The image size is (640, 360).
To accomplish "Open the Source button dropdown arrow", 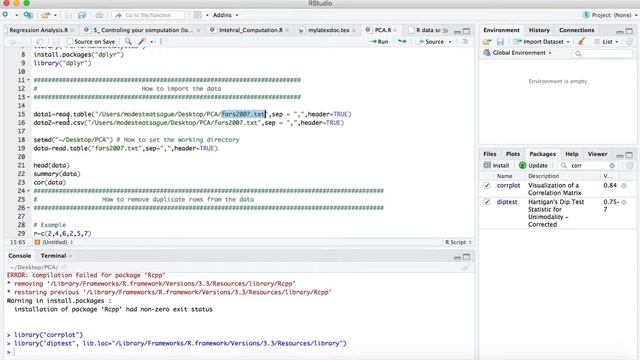I will 450,42.
